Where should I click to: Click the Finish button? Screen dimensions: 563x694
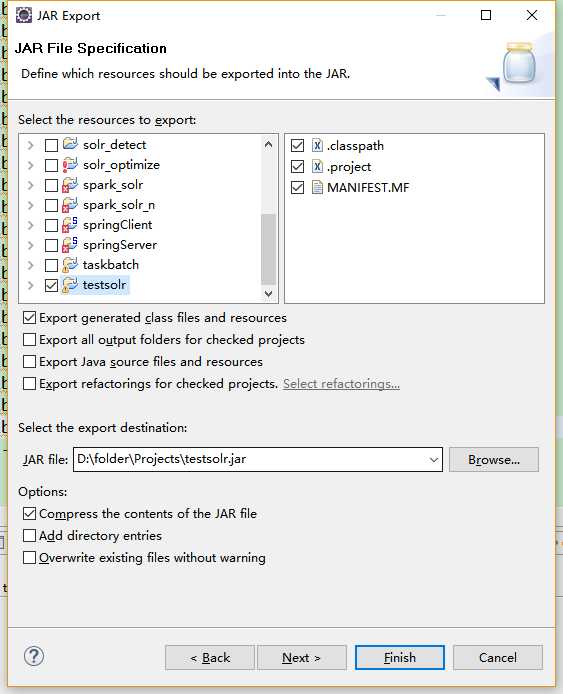pos(400,658)
